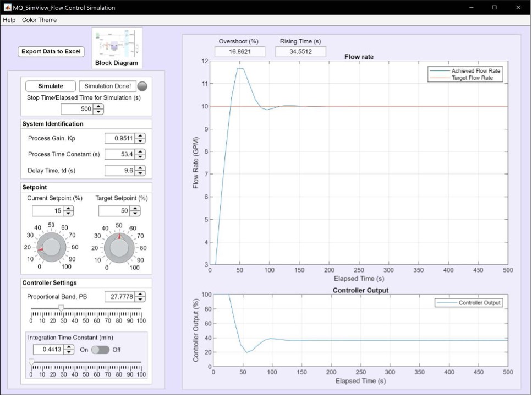Click the Simulate button
This screenshot has height=397, width=532.
(50, 86)
